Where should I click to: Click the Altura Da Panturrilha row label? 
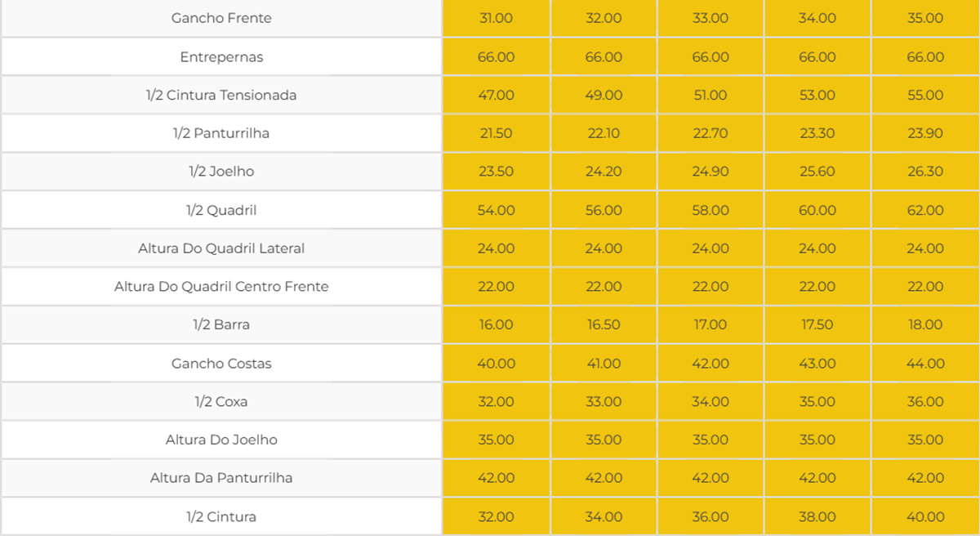[221, 478]
